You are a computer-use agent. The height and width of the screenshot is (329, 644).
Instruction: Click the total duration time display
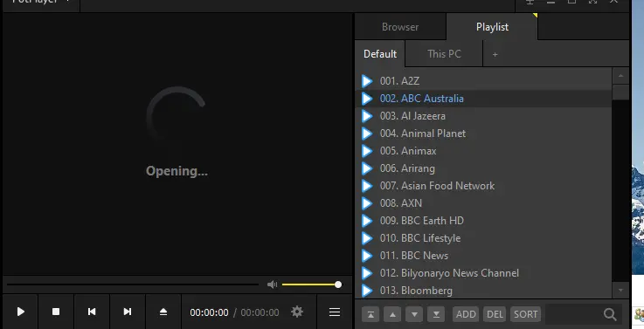click(x=260, y=312)
